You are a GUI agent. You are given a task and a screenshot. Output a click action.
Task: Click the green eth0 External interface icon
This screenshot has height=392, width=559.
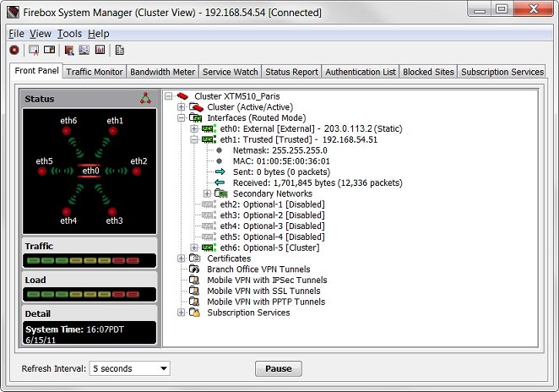[x=209, y=128]
